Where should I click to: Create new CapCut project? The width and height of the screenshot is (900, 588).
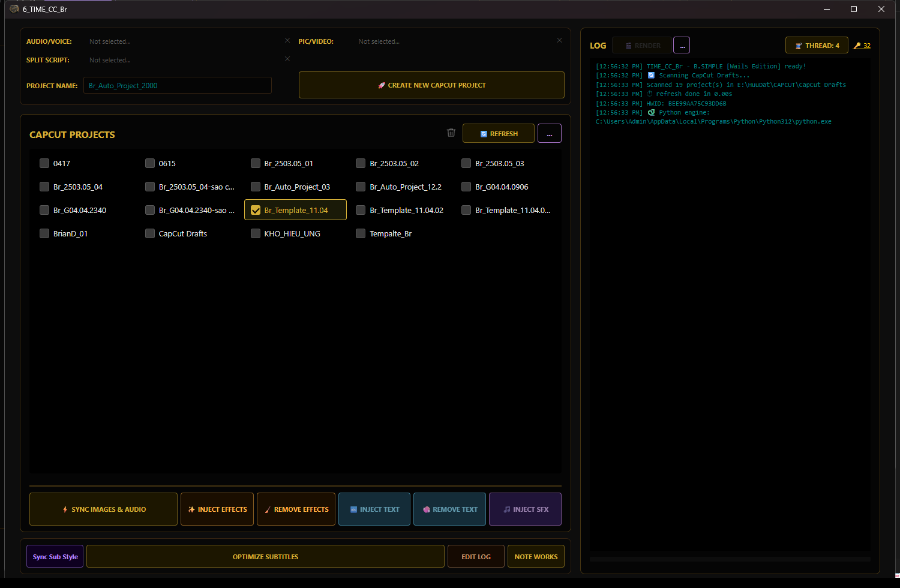(x=431, y=85)
